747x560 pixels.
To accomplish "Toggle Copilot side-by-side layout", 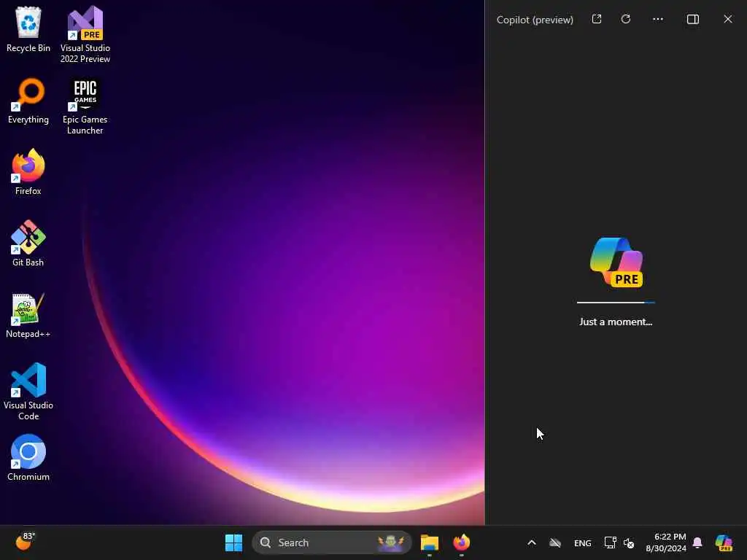I will tap(693, 19).
